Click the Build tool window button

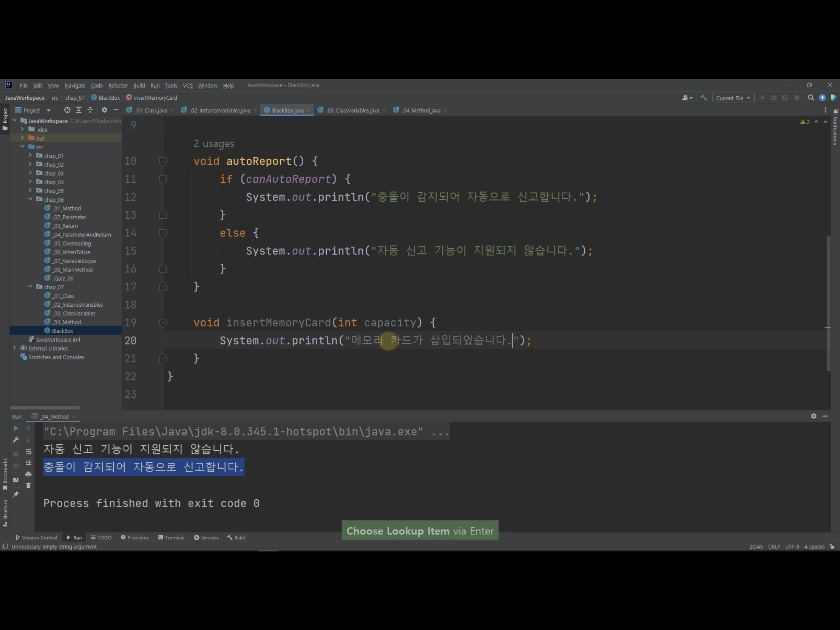tap(236, 537)
